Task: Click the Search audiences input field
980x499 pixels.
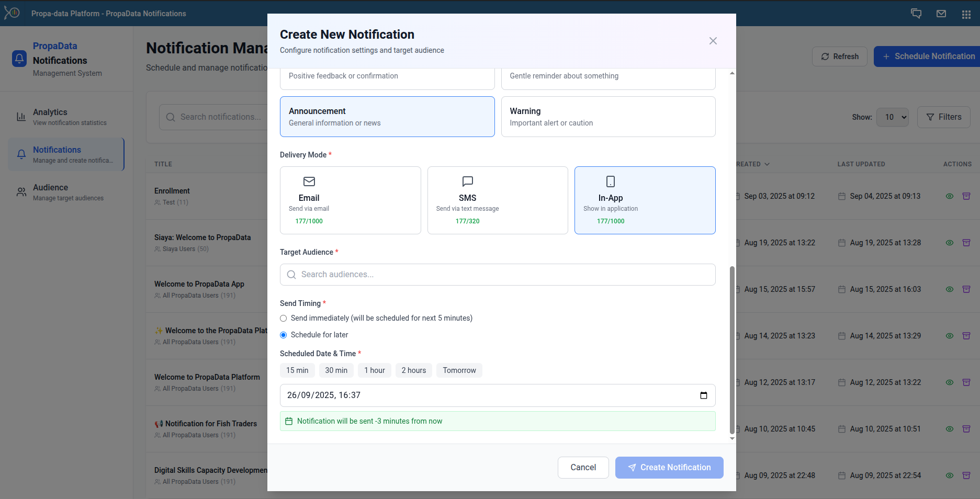Action: coord(497,274)
